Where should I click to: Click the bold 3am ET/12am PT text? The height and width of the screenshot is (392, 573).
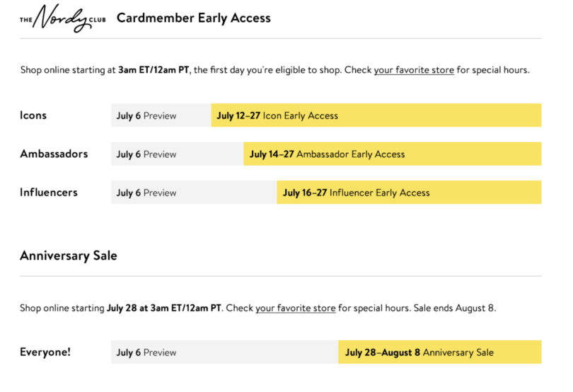(x=154, y=70)
